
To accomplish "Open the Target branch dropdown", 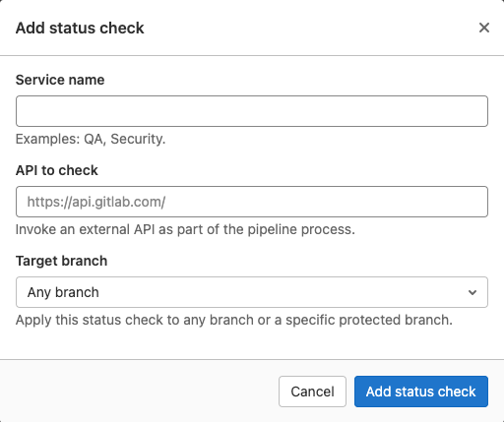I will click(252, 292).
